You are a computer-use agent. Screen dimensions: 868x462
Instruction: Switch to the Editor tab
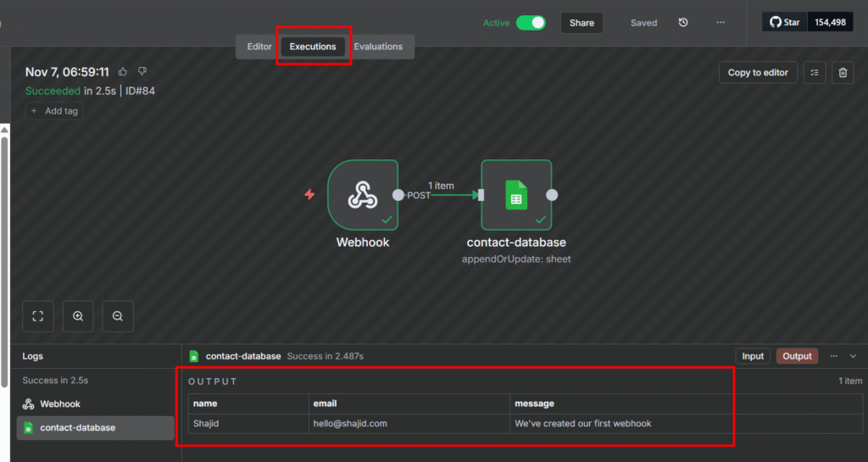click(259, 47)
